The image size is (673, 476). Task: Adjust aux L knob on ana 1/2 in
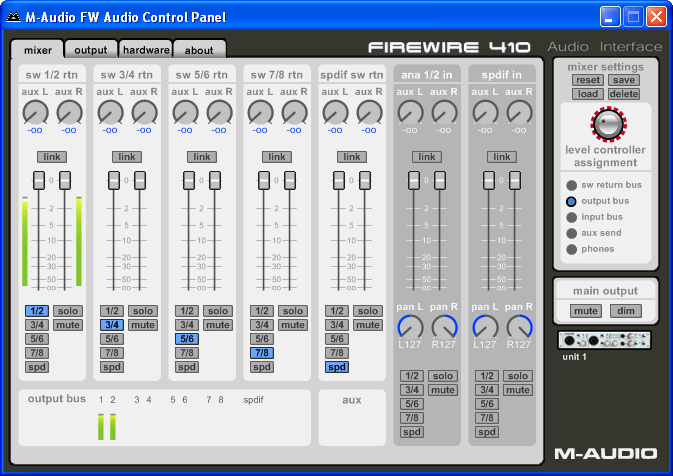tap(410, 112)
